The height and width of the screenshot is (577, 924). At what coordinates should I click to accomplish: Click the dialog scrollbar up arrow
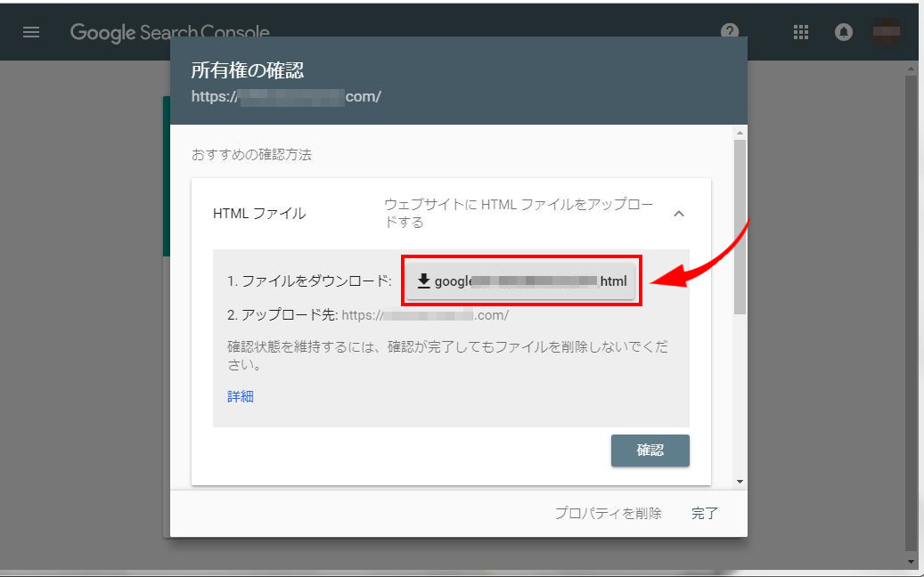(740, 133)
